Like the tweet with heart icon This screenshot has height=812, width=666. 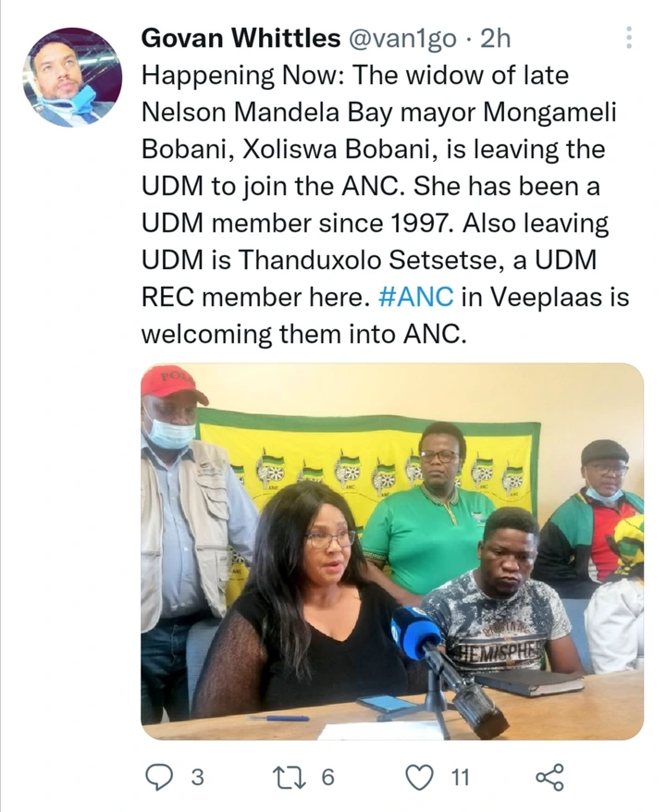(419, 777)
